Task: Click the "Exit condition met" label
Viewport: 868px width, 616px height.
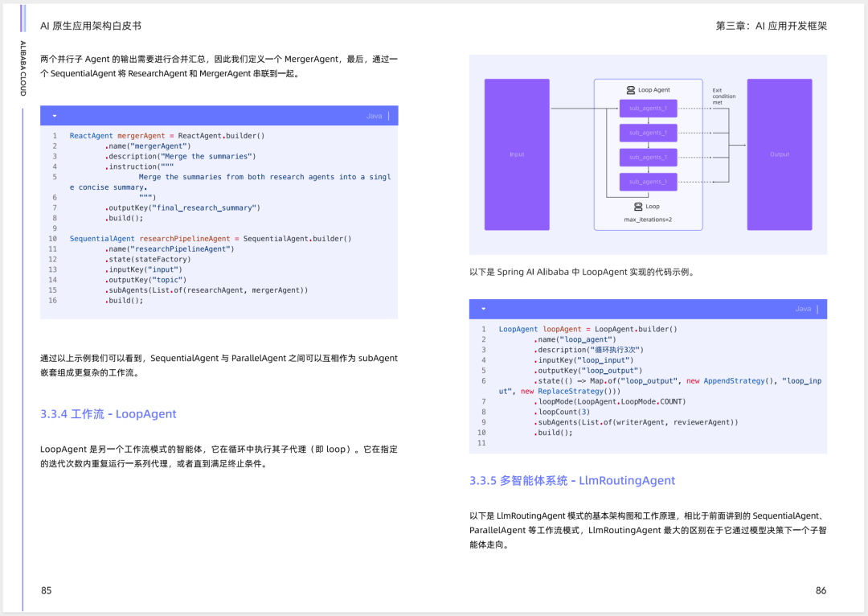Action: click(723, 96)
